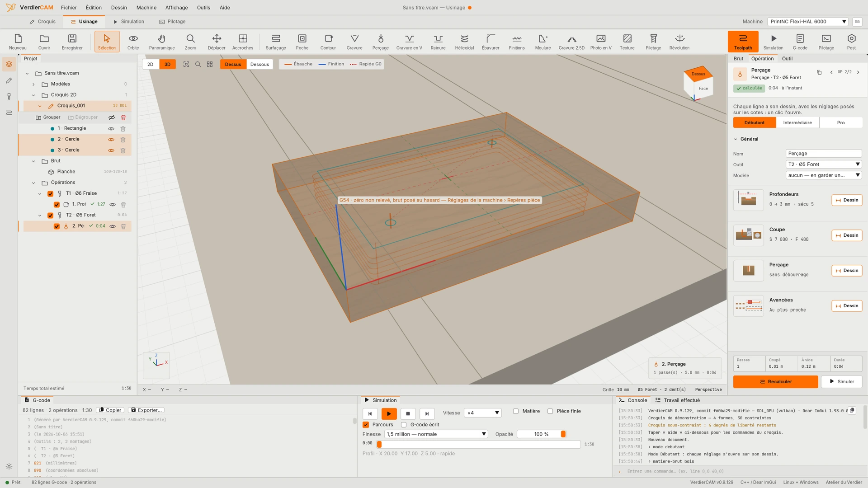This screenshot has height=488, width=868.
Task: Switch to Intermédiaire mode
Action: point(797,123)
